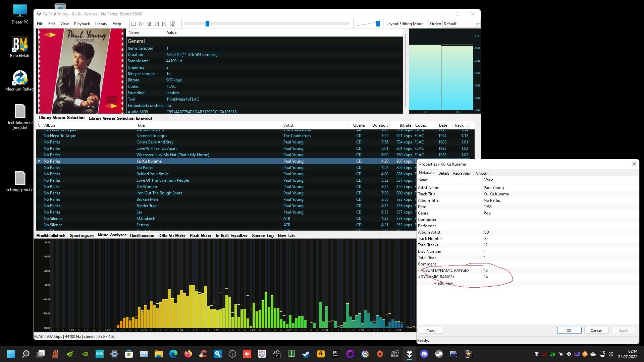Adjust the volume slider handle
Viewport: 644px width, 362px height.
tap(378, 23)
